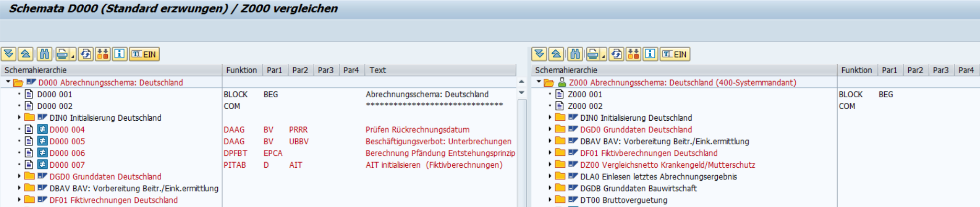Expand DF01 Fiktivberechnungen Deutschland node
980x207 pixels.
click(x=550, y=153)
